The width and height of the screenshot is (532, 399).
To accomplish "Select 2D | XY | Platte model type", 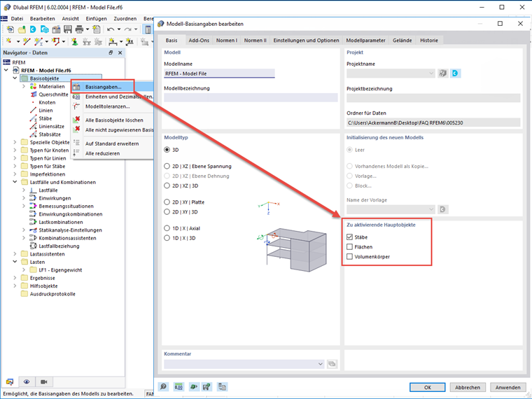I will point(167,202).
